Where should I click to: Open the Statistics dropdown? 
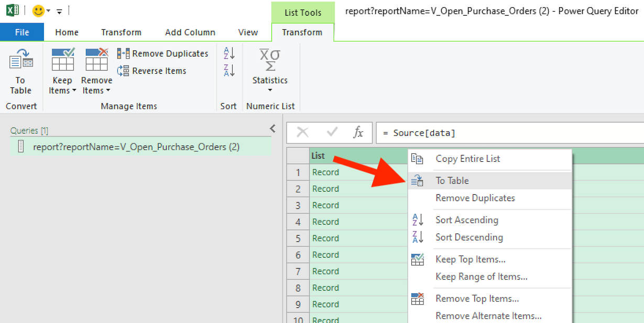pos(270,72)
